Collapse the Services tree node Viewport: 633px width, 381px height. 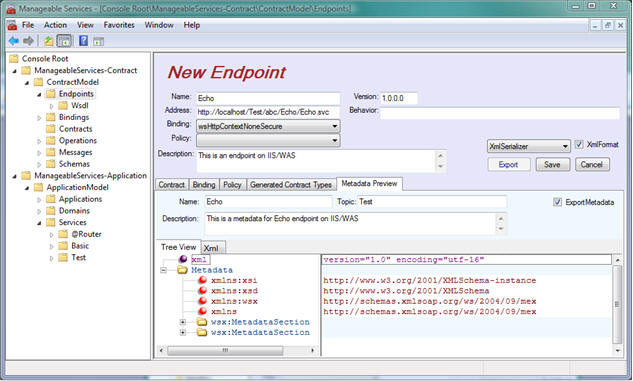pos(39,223)
